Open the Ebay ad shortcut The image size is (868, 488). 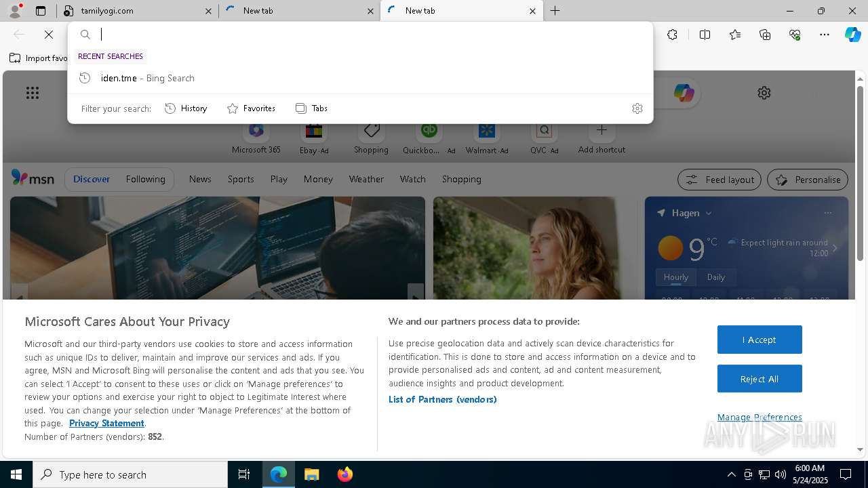[x=314, y=139]
